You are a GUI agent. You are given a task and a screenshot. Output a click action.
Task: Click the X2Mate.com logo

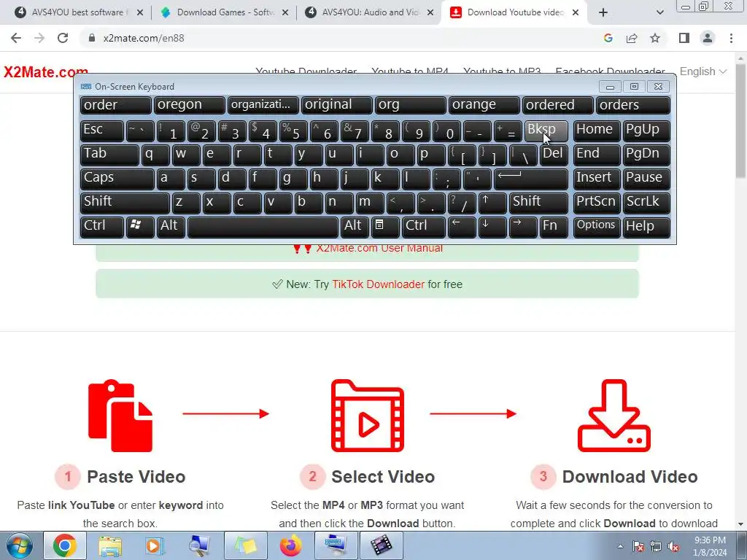(x=46, y=72)
